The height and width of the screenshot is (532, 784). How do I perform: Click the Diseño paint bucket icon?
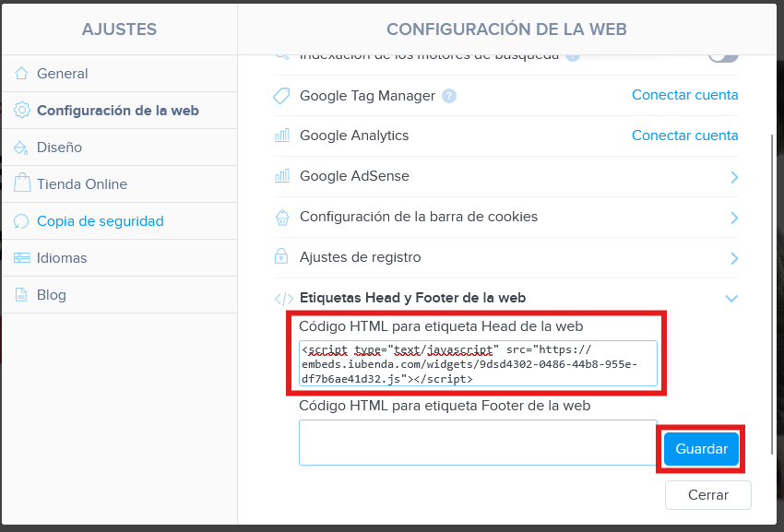21,147
